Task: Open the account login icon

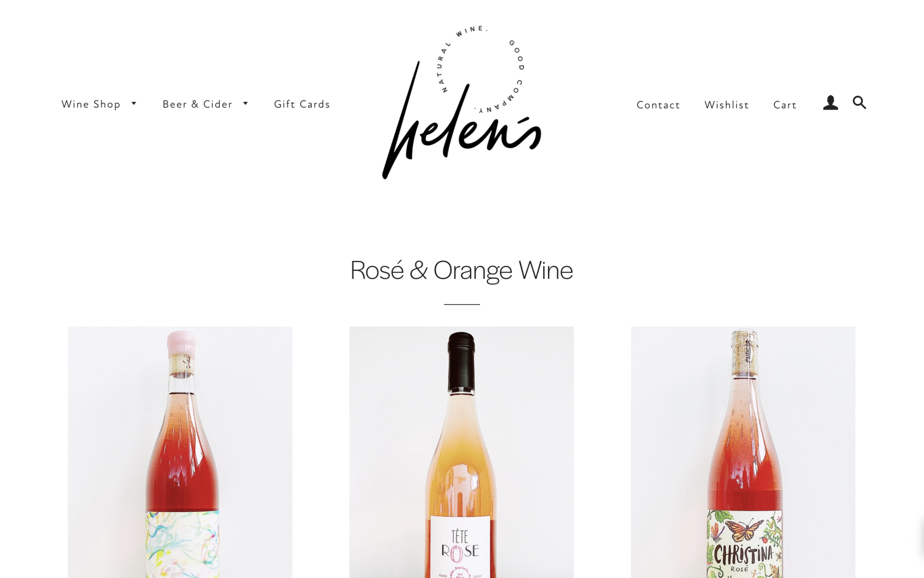Action: (x=830, y=103)
